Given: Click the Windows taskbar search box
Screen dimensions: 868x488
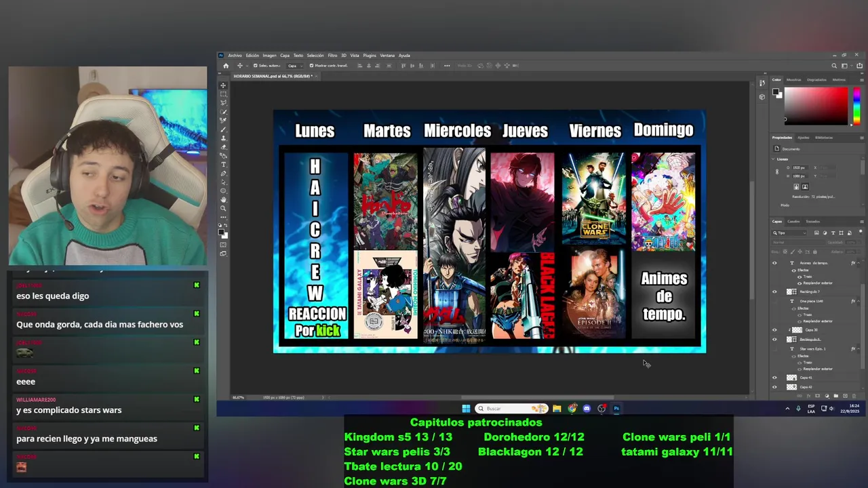Looking at the screenshot, I should coord(511,409).
